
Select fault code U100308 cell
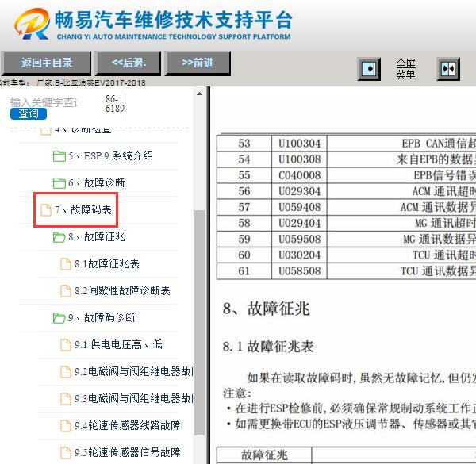pyautogui.click(x=299, y=159)
